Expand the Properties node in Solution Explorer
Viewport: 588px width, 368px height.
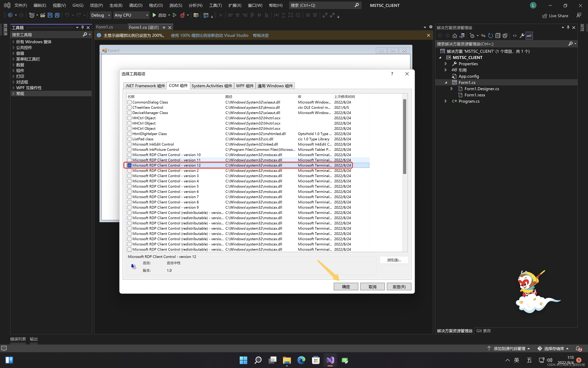pos(446,64)
